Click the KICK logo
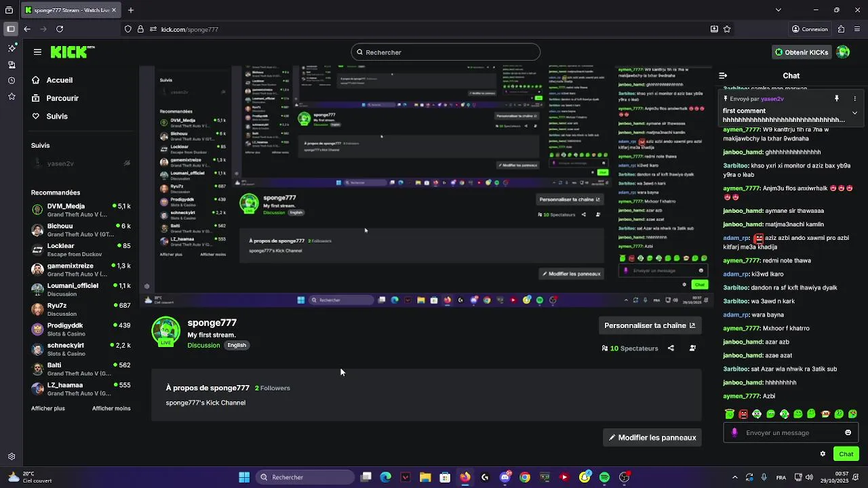Screen dimensions: 868x488 point(73,52)
